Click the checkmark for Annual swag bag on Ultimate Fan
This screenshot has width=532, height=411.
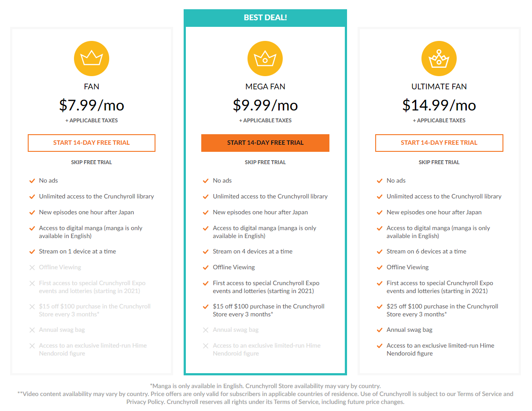pos(379,330)
